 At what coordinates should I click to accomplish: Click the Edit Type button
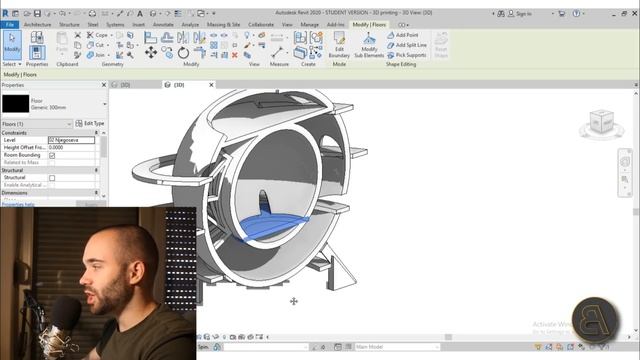point(90,123)
